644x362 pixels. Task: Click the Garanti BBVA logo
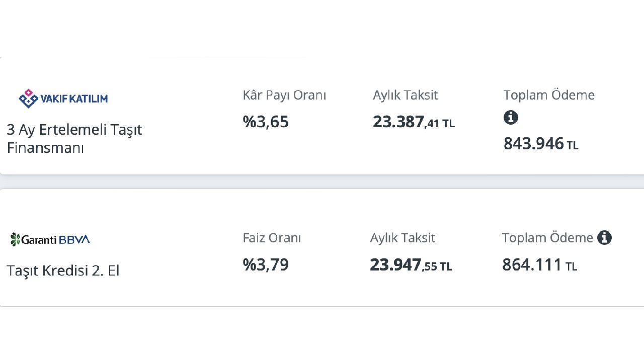(x=50, y=239)
